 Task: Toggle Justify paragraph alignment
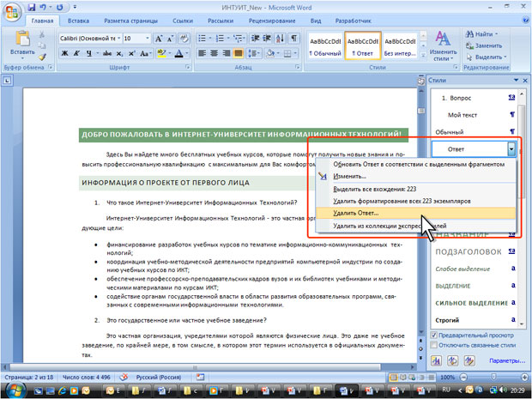[239, 53]
